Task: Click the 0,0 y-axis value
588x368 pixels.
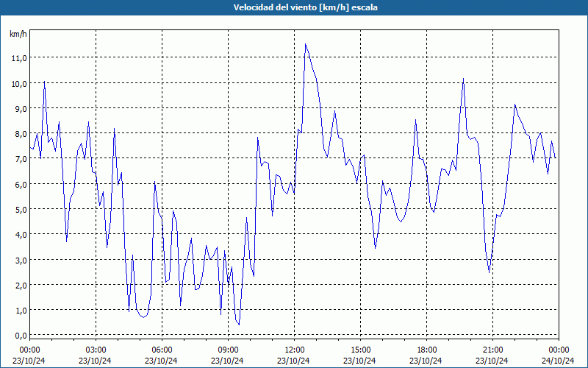Action: (21, 336)
